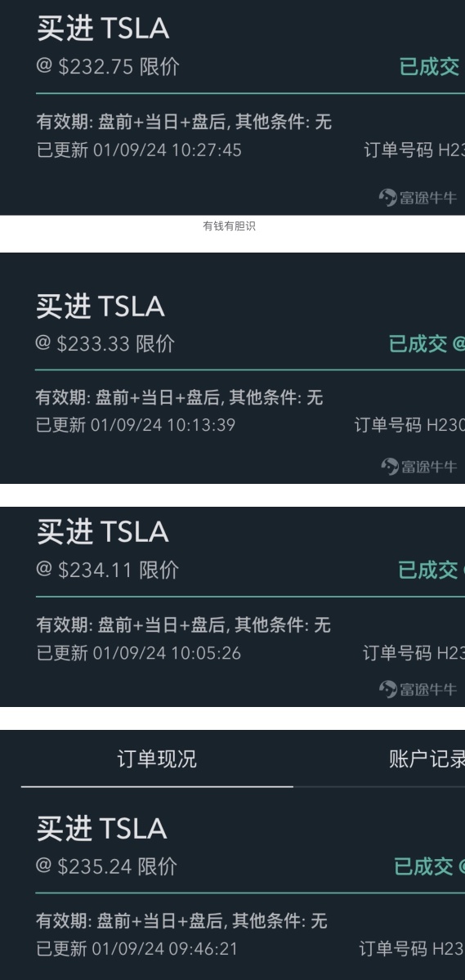465x980 pixels.
Task: Click the 有钱有胆识 caption text
Action: point(229,226)
